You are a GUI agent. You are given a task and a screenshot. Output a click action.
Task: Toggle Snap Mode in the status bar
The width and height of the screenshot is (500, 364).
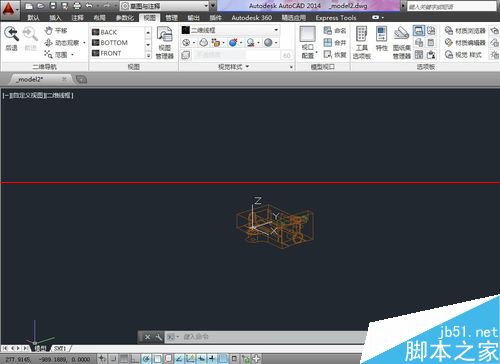pos(113,359)
